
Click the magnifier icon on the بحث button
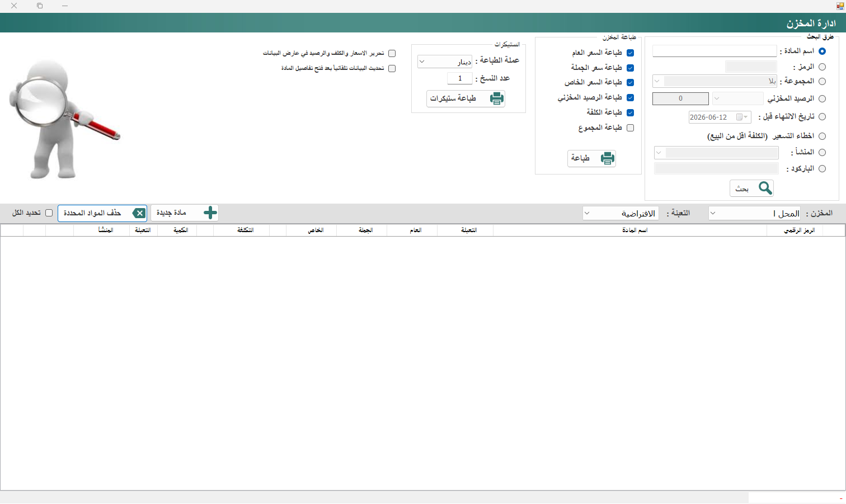pos(765,188)
